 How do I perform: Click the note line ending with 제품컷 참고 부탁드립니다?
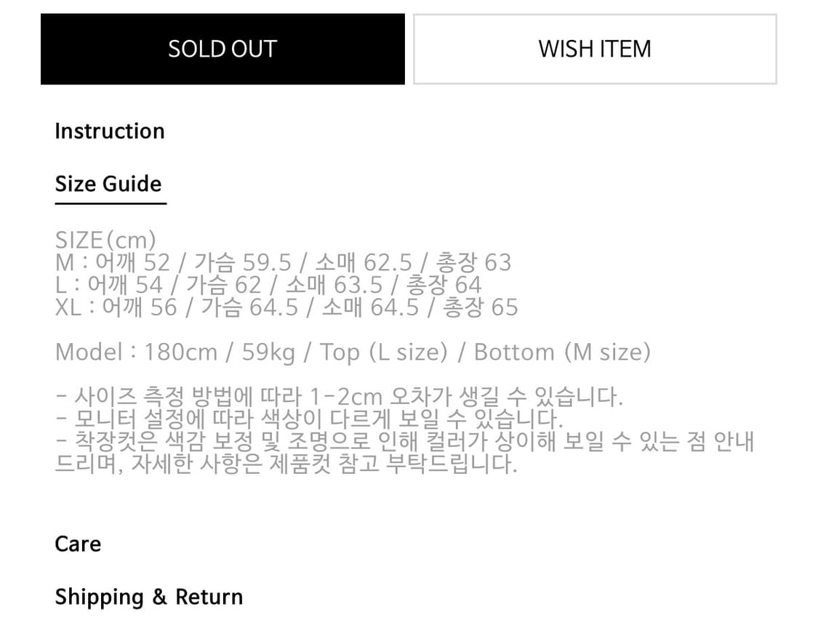click(x=286, y=464)
